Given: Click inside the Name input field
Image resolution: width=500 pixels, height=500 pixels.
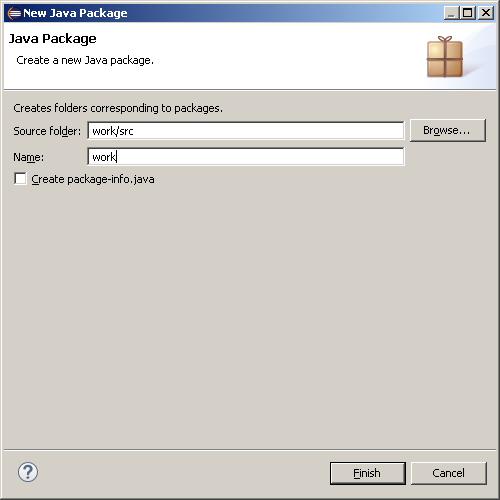Looking at the screenshot, I should [x=246, y=156].
